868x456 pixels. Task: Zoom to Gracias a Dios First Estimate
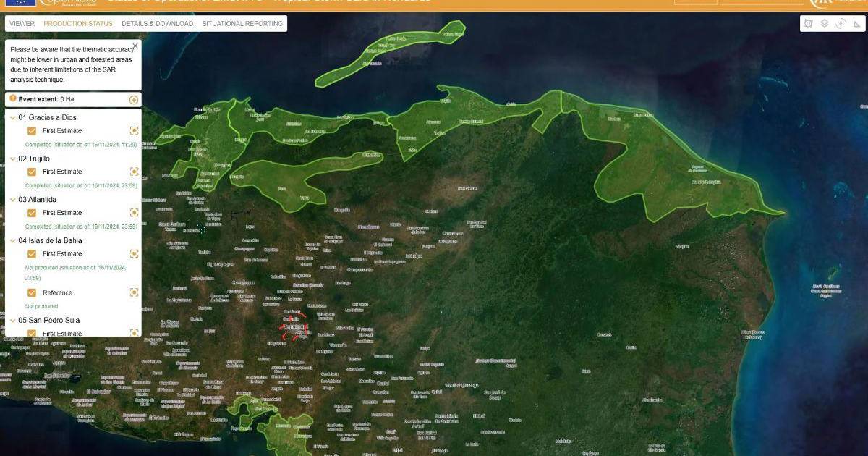click(x=134, y=131)
